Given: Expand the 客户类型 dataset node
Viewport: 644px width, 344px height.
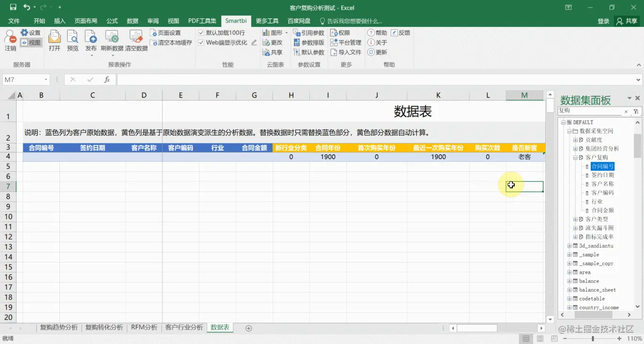Looking at the screenshot, I should 575,219.
